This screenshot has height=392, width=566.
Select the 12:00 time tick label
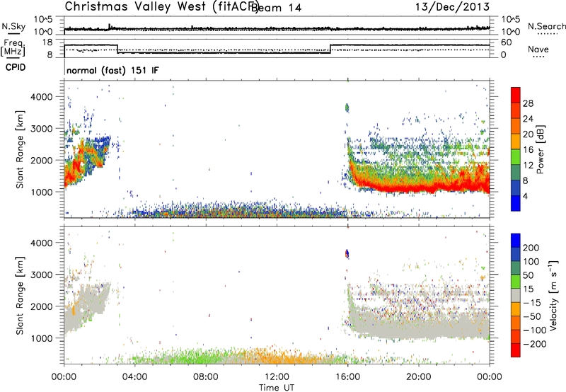(277, 377)
